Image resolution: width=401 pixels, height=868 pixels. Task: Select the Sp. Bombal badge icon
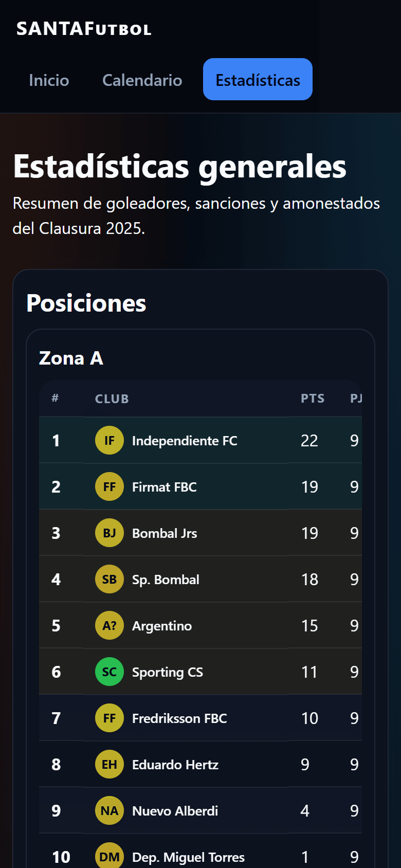click(109, 579)
